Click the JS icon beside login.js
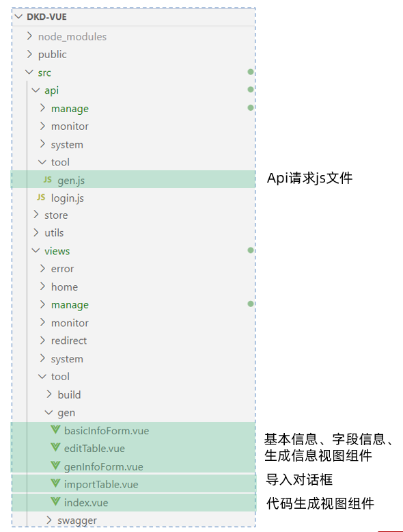Screen dimensions: 403x532 [41, 197]
